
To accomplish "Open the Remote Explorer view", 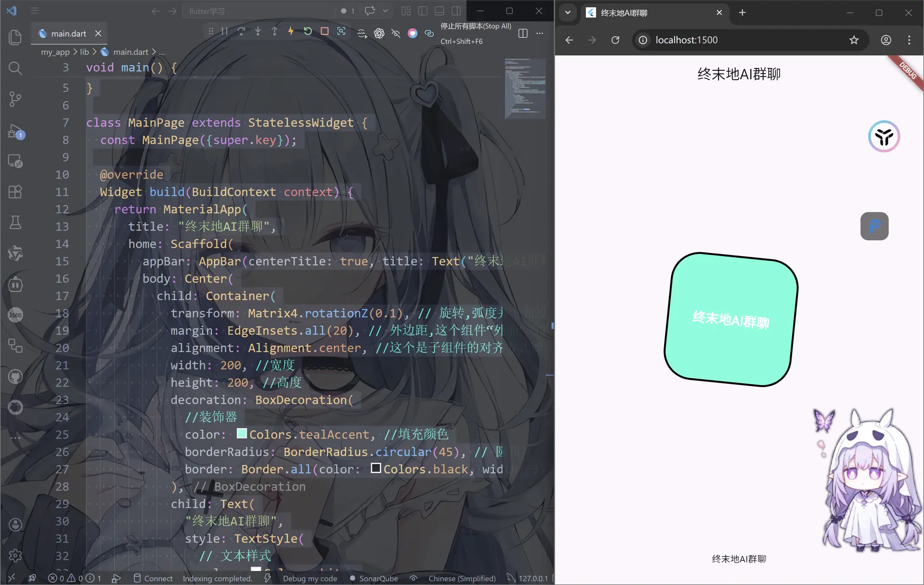I will (15, 161).
